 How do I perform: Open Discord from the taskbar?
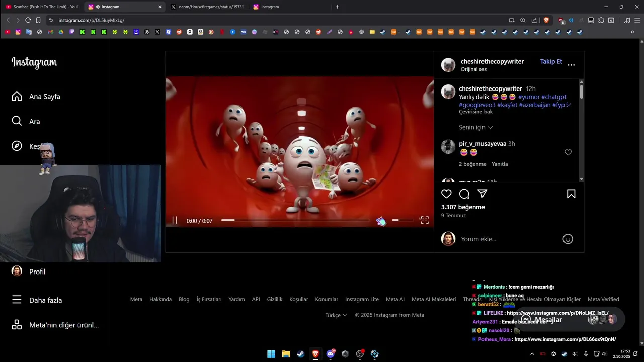tap(331, 354)
